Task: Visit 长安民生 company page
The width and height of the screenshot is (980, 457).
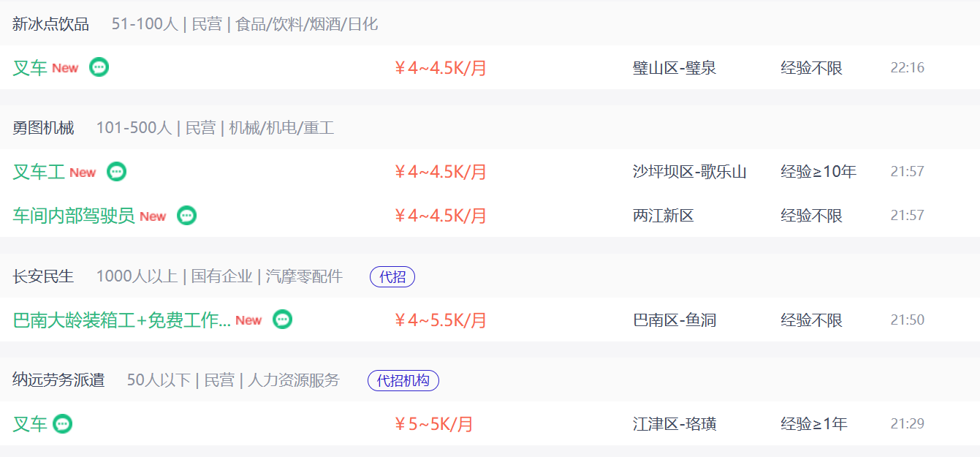Action: (43, 276)
